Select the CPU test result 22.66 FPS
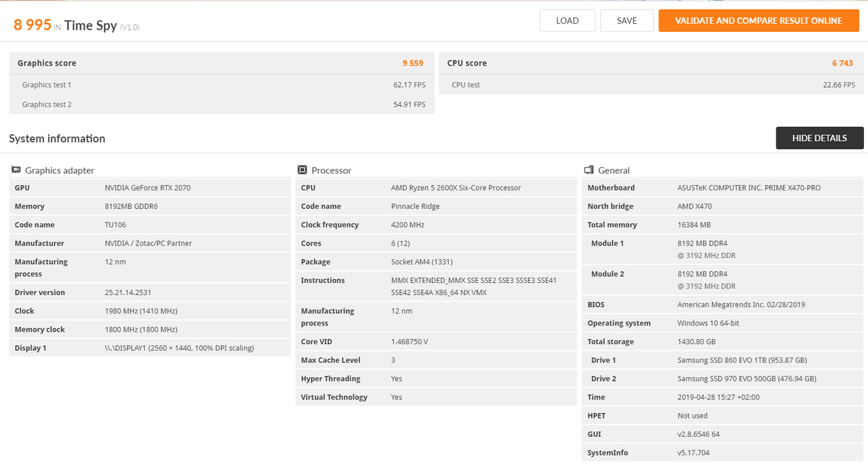 click(839, 85)
